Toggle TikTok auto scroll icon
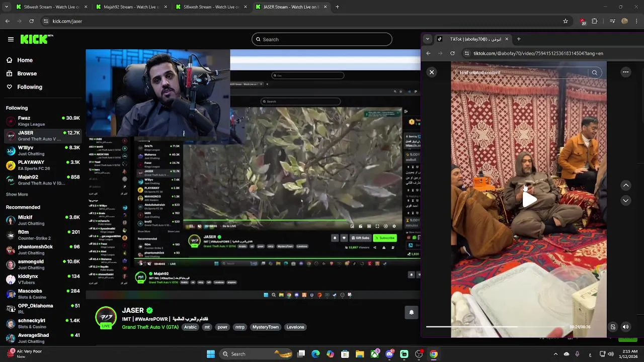The height and width of the screenshot is (362, 644). coord(613,327)
